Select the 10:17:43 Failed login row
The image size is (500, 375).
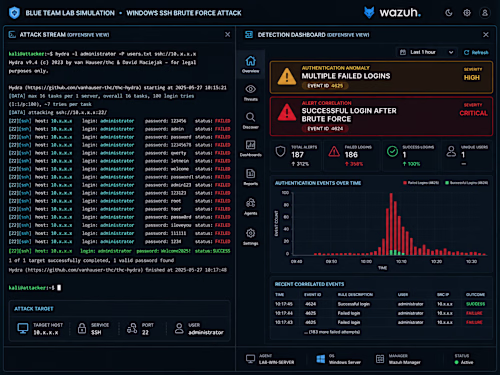pos(380,322)
